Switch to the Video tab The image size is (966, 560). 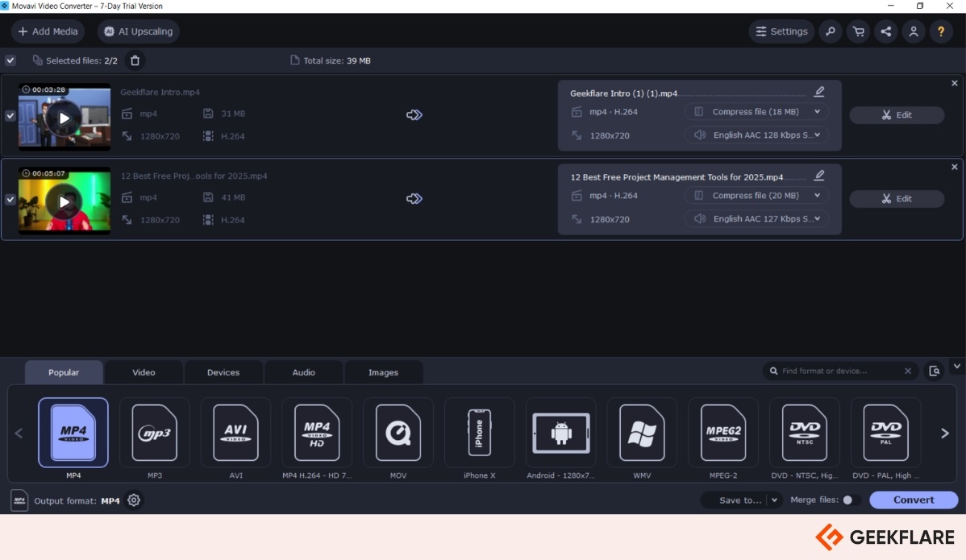[x=144, y=372]
